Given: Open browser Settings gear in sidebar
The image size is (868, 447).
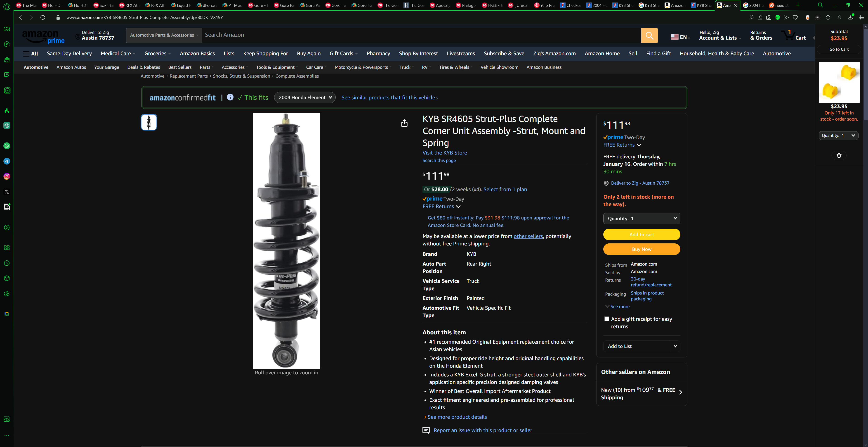Looking at the screenshot, I should tap(7, 294).
